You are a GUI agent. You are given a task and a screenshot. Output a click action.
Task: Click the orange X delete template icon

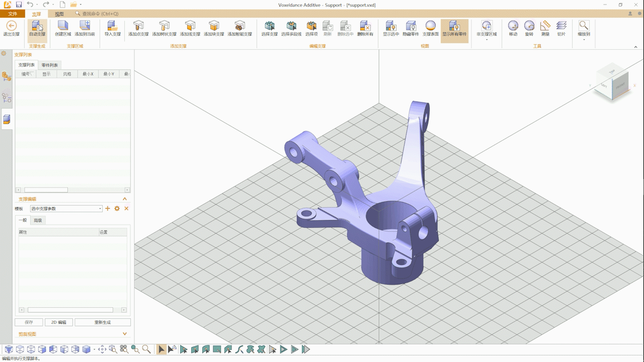point(126,209)
